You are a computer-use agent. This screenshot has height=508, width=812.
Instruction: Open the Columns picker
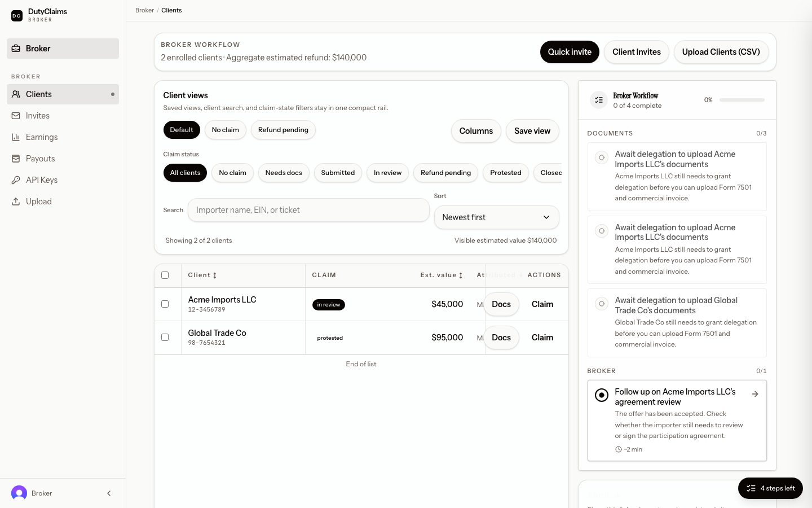[476, 131]
